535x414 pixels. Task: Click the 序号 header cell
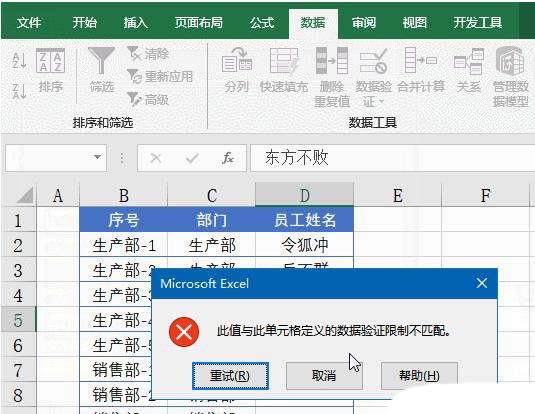pyautogui.click(x=124, y=220)
